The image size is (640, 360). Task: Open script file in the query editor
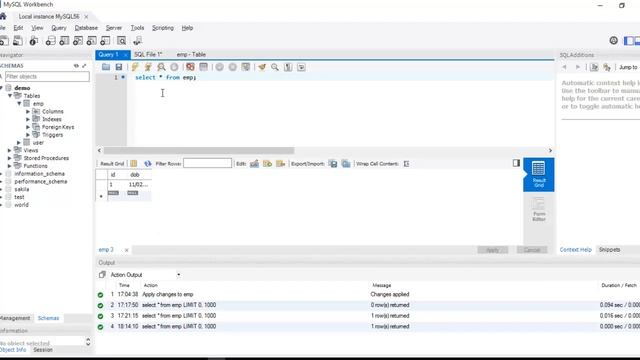point(106,67)
